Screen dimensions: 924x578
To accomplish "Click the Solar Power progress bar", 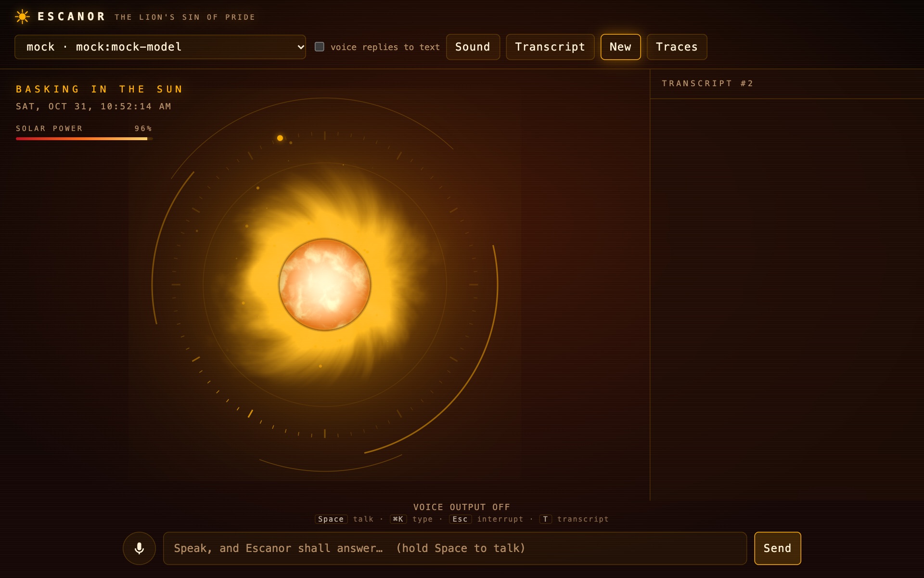I will pyautogui.click(x=84, y=139).
